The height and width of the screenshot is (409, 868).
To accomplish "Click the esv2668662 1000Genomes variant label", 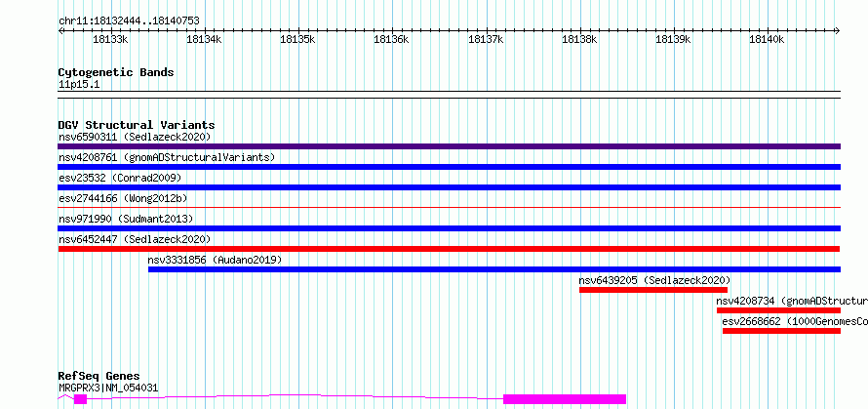I will (x=795, y=321).
